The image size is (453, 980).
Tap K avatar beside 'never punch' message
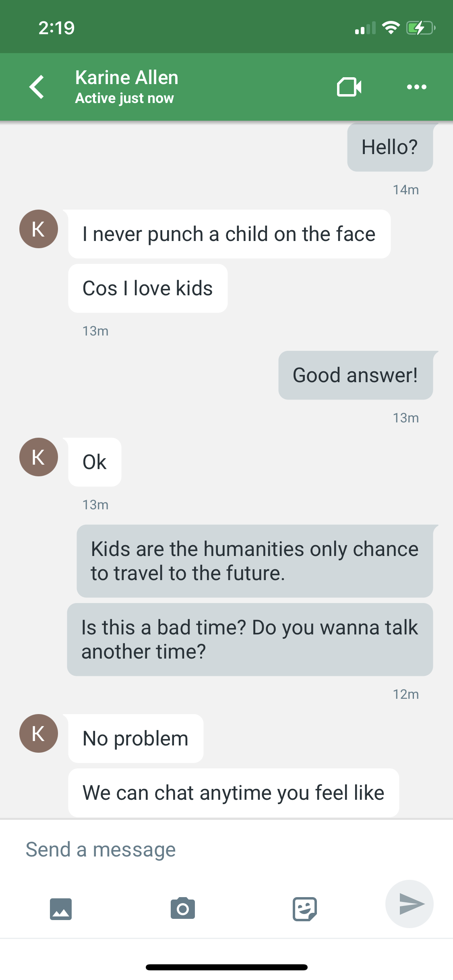(39, 229)
